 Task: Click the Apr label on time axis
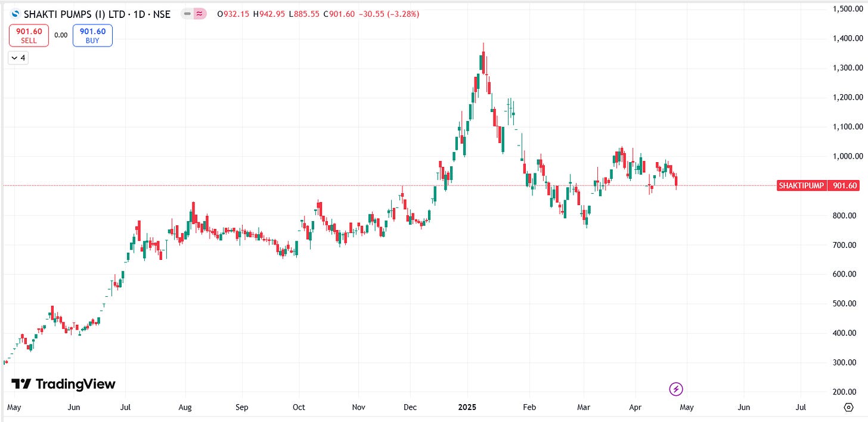[x=634, y=408]
